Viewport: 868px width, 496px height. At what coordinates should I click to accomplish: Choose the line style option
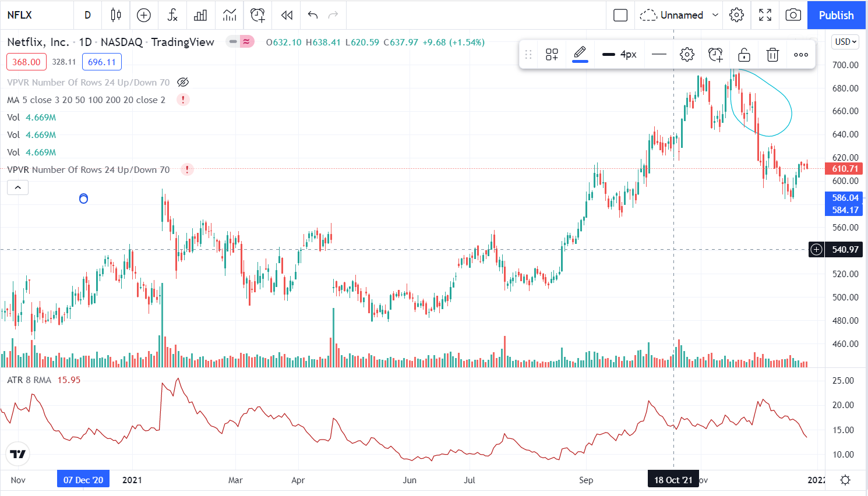pos(659,54)
